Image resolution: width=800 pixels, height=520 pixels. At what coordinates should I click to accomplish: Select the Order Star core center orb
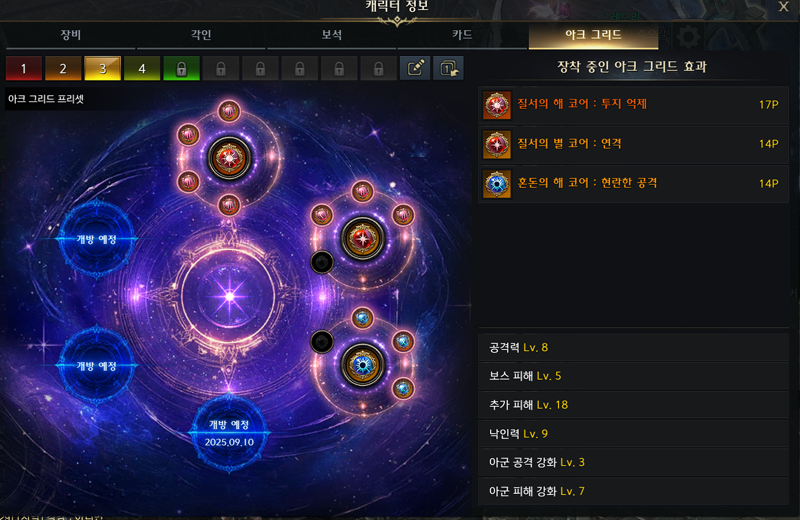362,239
